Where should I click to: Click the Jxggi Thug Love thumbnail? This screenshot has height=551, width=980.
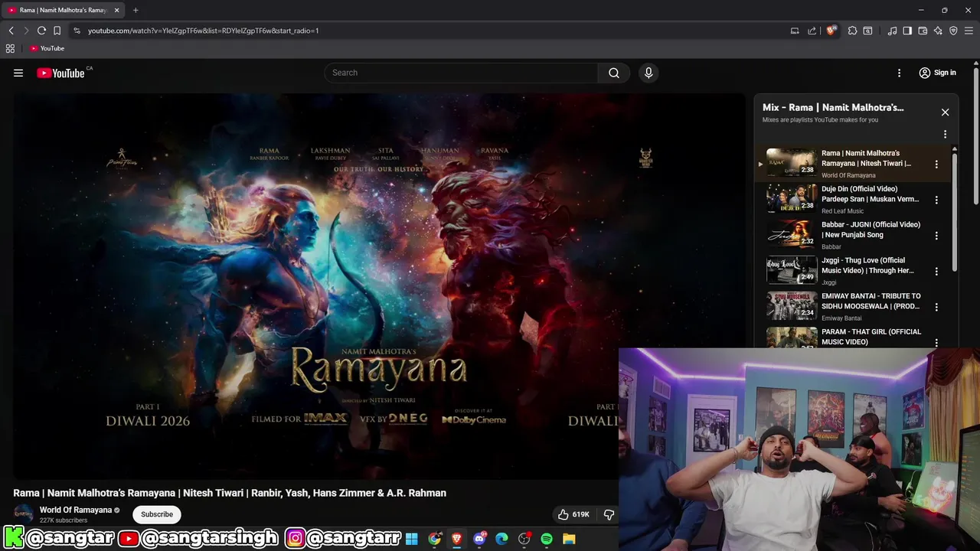pyautogui.click(x=792, y=269)
